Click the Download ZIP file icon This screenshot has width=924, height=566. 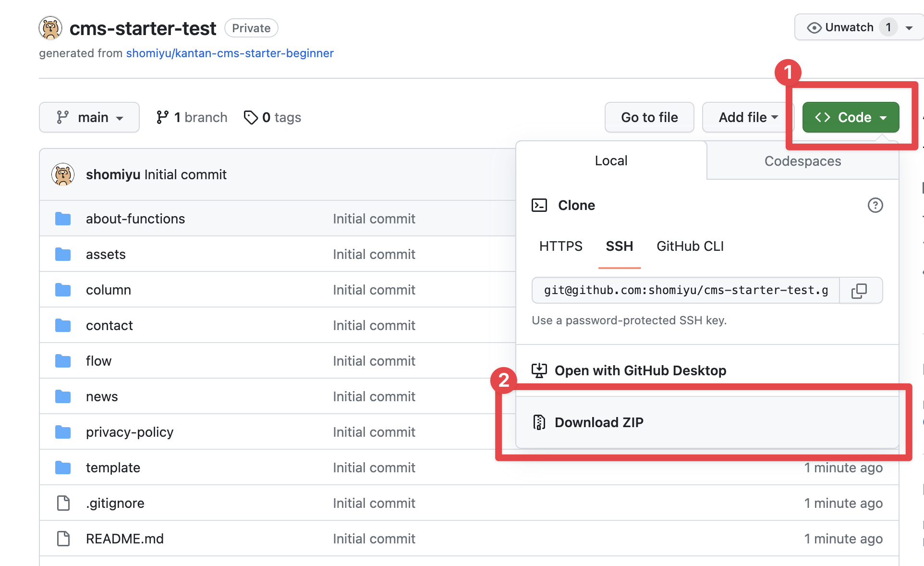(x=539, y=422)
